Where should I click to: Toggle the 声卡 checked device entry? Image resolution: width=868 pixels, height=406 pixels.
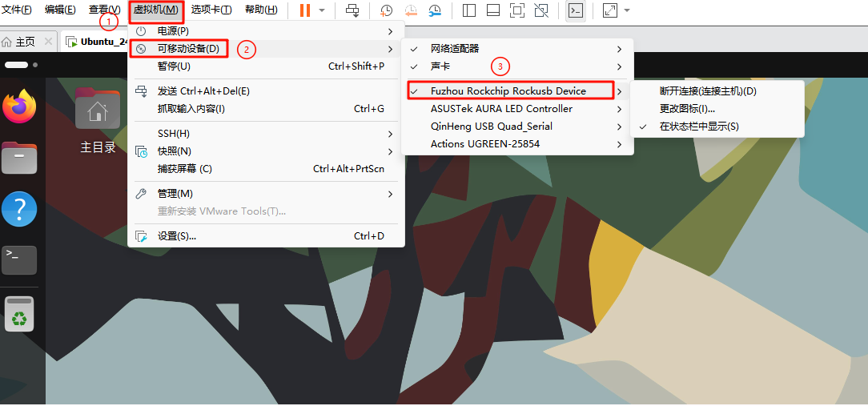440,66
